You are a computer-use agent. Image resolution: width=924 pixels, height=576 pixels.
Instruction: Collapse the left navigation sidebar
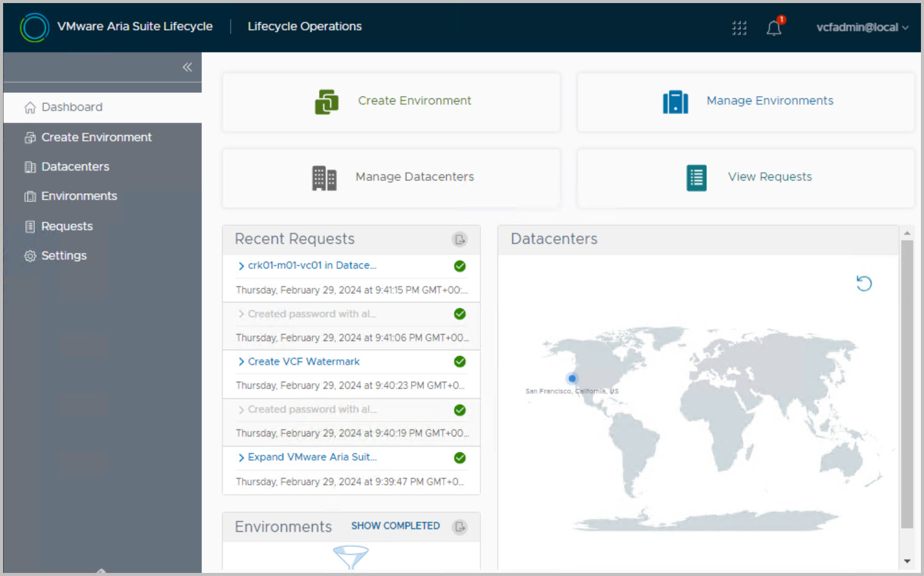pos(187,67)
